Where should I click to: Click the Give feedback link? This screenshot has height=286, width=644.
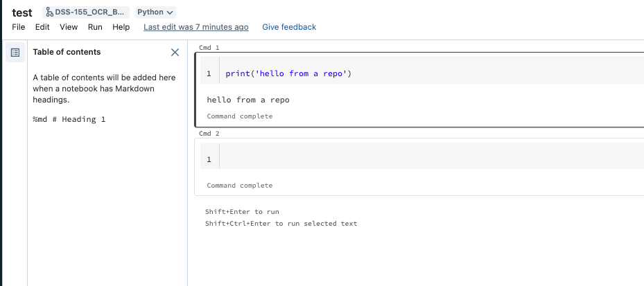[x=289, y=27]
